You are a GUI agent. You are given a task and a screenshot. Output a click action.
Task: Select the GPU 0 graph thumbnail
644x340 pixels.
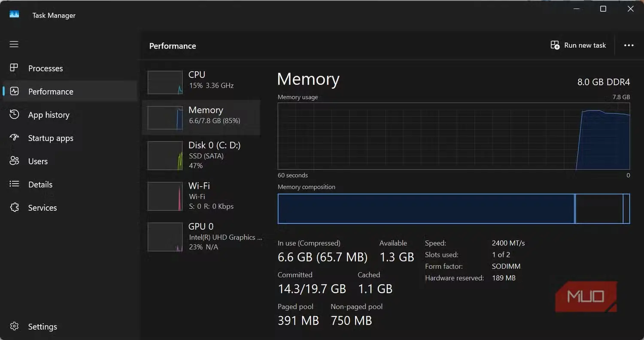165,237
